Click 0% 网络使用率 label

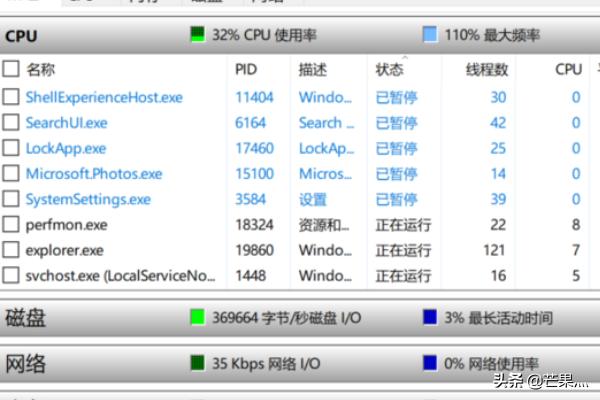tap(491, 363)
